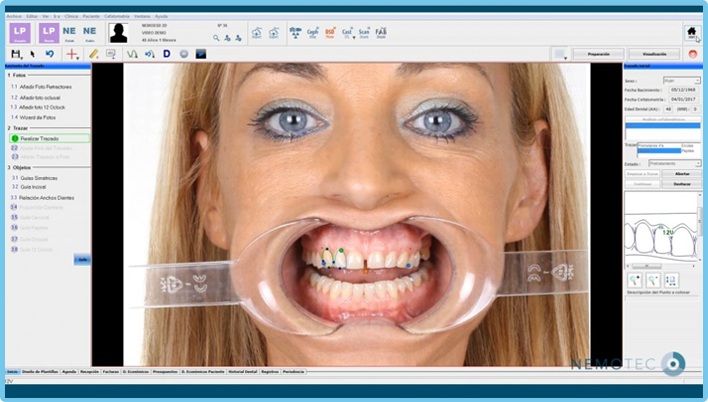Open the first NE module icon

[69, 33]
